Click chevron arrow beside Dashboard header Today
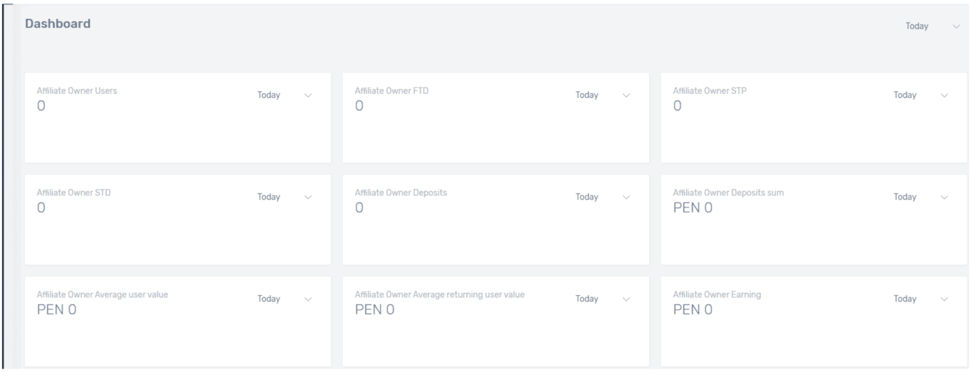 pyautogui.click(x=956, y=26)
